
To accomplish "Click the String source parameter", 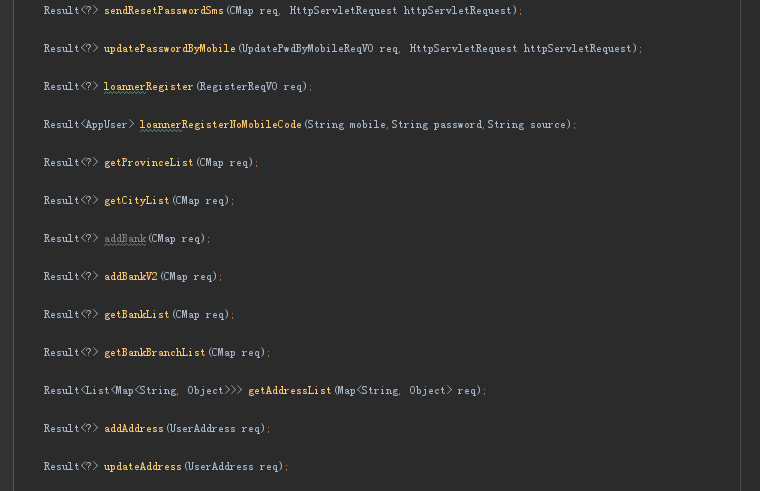I will click(526, 125).
